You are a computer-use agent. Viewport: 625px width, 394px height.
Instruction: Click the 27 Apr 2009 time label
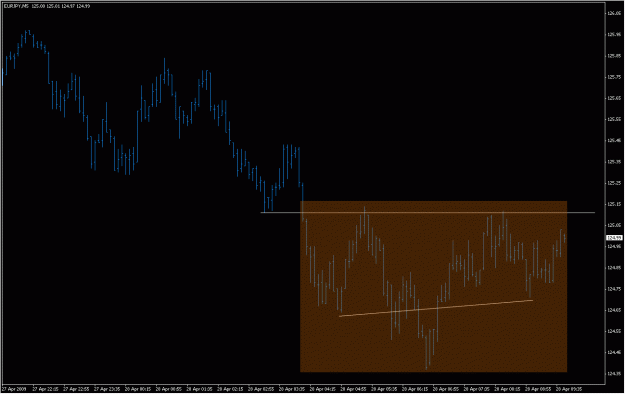[14, 389]
